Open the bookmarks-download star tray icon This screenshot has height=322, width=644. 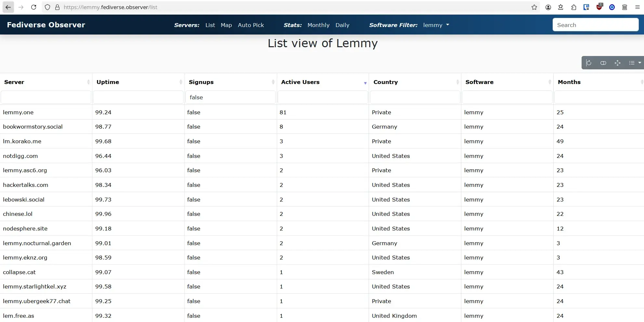point(560,7)
